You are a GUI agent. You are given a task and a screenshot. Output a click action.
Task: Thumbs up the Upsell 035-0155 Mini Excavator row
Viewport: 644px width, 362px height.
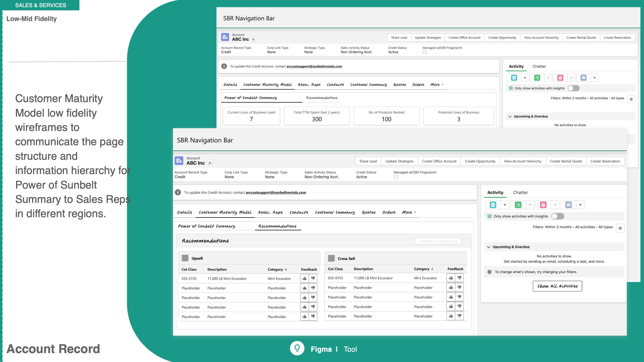point(305,278)
